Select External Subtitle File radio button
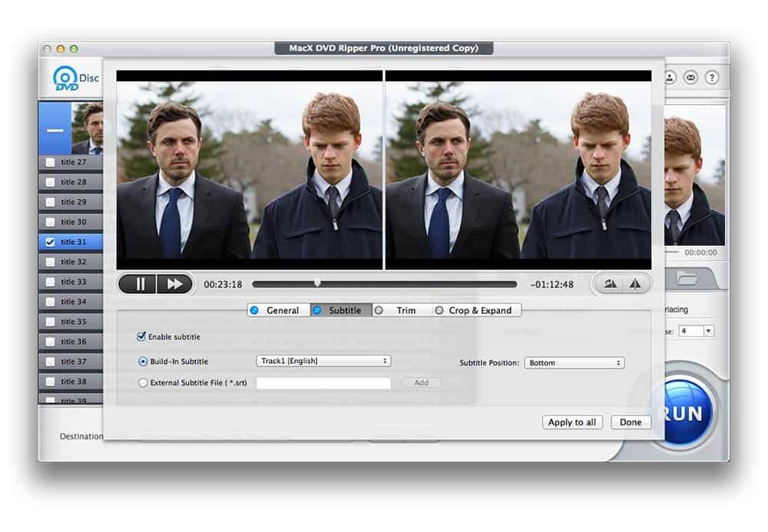768x532 pixels. tap(143, 383)
